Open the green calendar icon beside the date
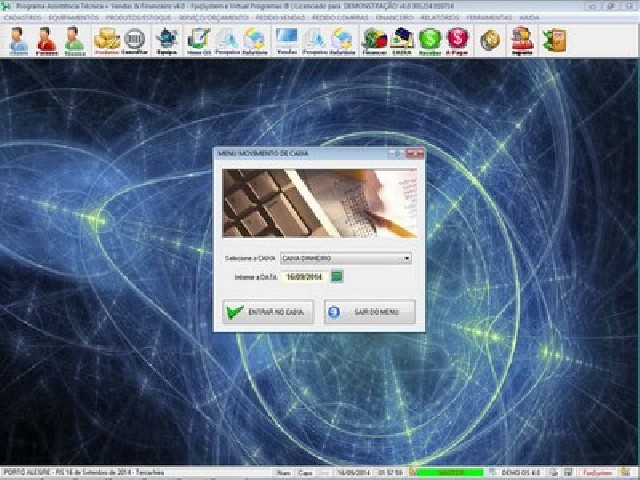The height and width of the screenshot is (480, 640). tap(337, 276)
